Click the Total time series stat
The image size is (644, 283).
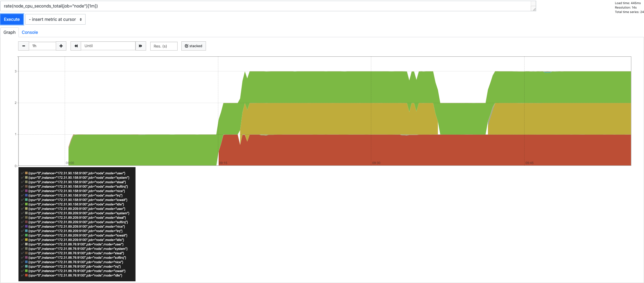point(629,12)
